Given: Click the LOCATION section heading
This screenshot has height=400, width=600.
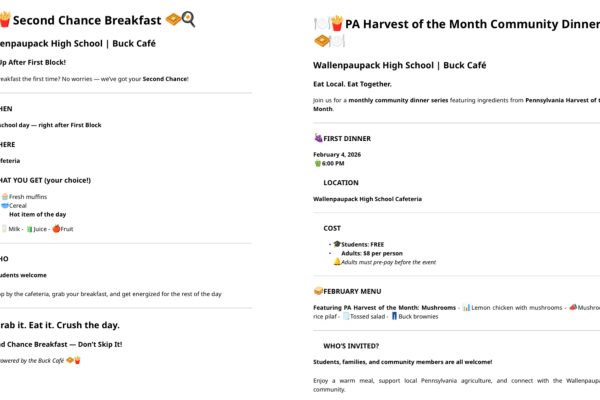Looking at the screenshot, I should click(341, 183).
